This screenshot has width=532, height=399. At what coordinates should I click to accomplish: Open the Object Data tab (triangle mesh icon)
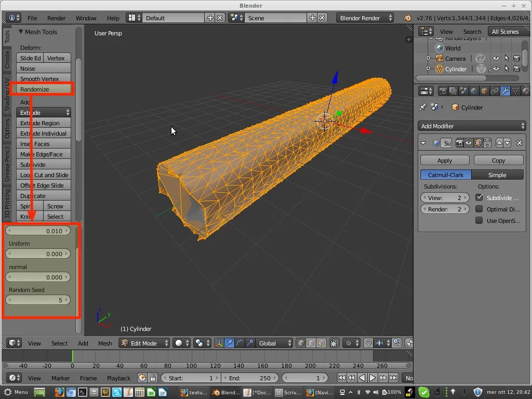[x=515, y=91]
